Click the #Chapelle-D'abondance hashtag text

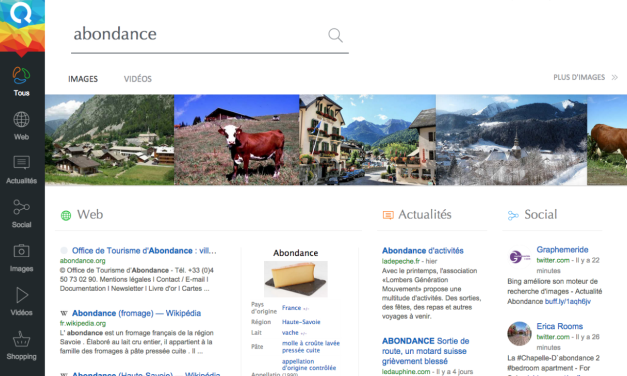tap(555, 358)
